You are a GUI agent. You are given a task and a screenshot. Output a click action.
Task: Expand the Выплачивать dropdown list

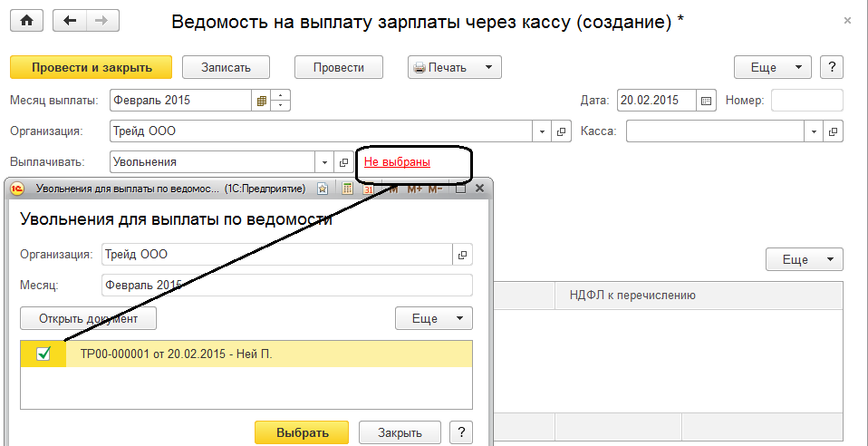324,162
